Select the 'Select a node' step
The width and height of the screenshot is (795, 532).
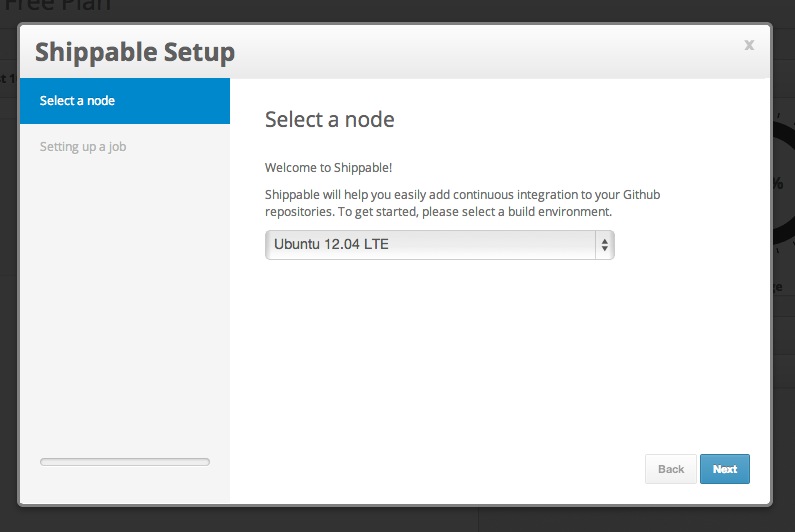pyautogui.click(x=125, y=101)
